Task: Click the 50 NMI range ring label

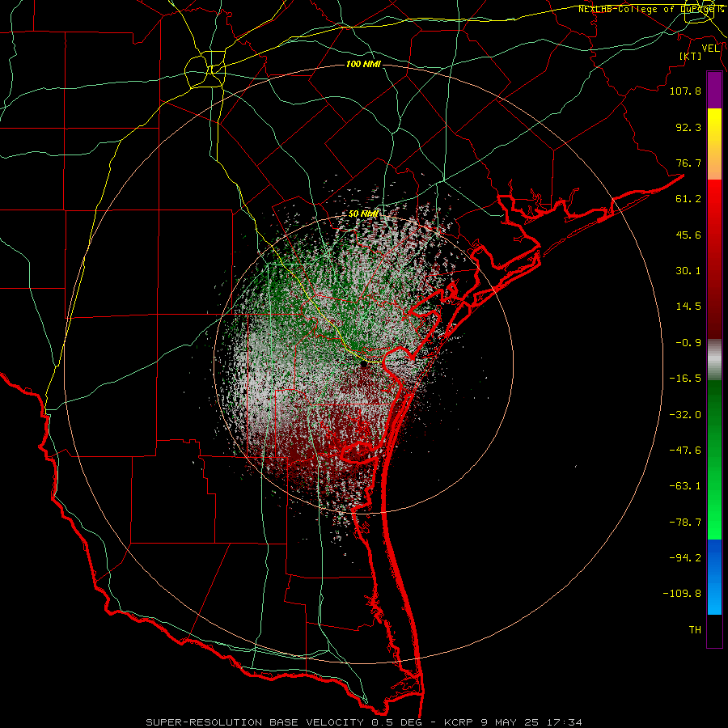Action: click(363, 214)
